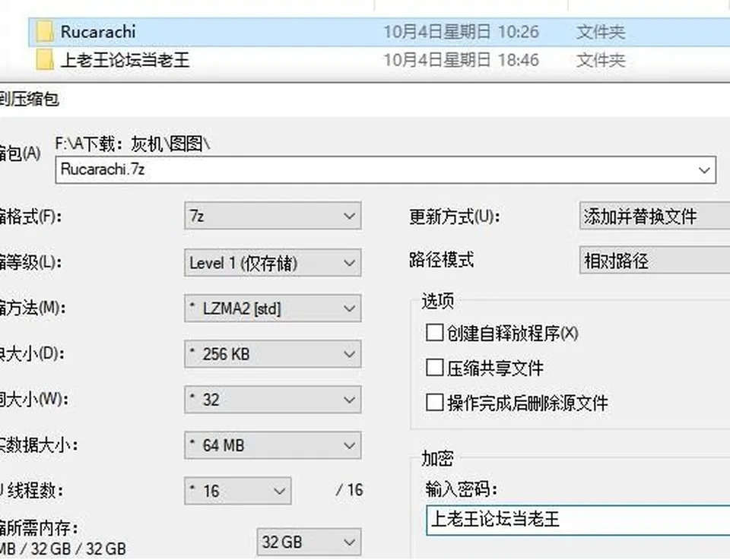Viewport: 730px width, 560px height.
Task: Click the date 10月4日星期日 18:46
Action: [x=461, y=60]
